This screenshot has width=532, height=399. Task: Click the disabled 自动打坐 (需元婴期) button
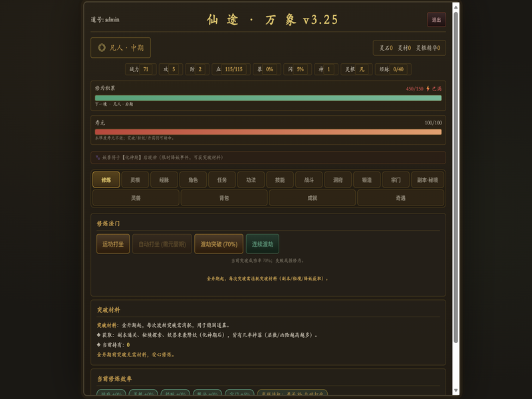point(162,244)
